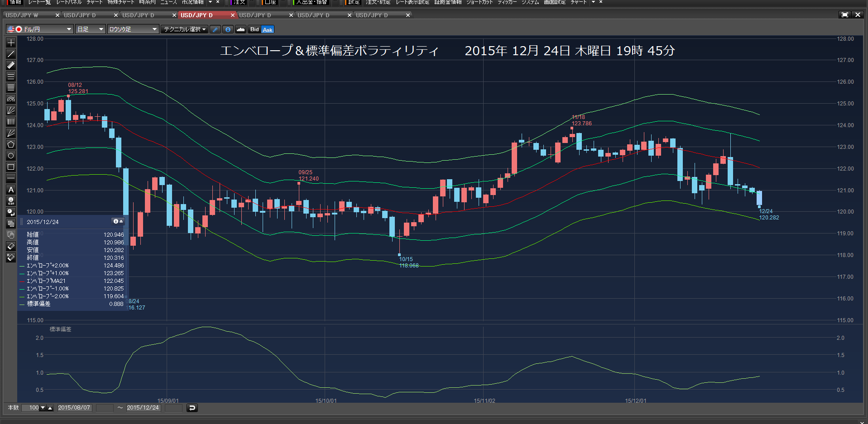Select the eraser tool
The width and height of the screenshot is (868, 424).
(x=11, y=246)
